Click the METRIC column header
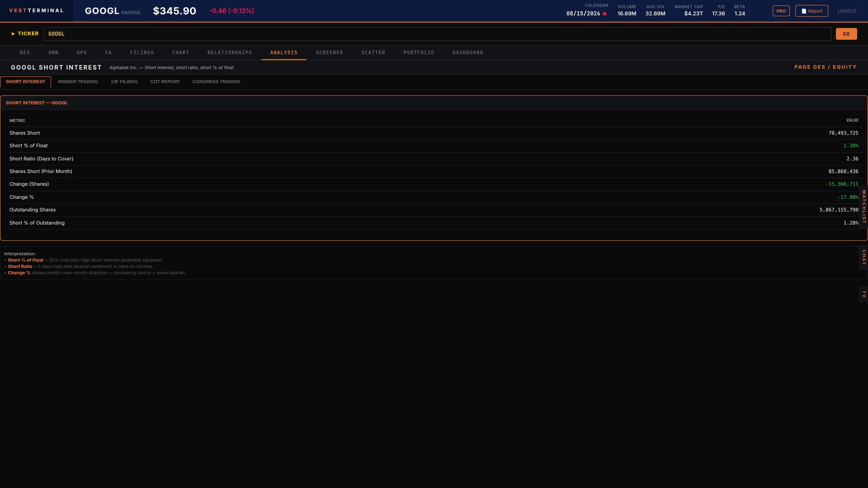 point(17,121)
